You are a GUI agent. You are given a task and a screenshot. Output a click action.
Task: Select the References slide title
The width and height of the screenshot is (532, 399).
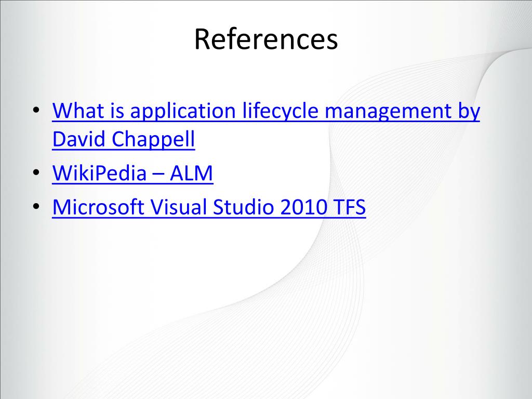coord(266,39)
